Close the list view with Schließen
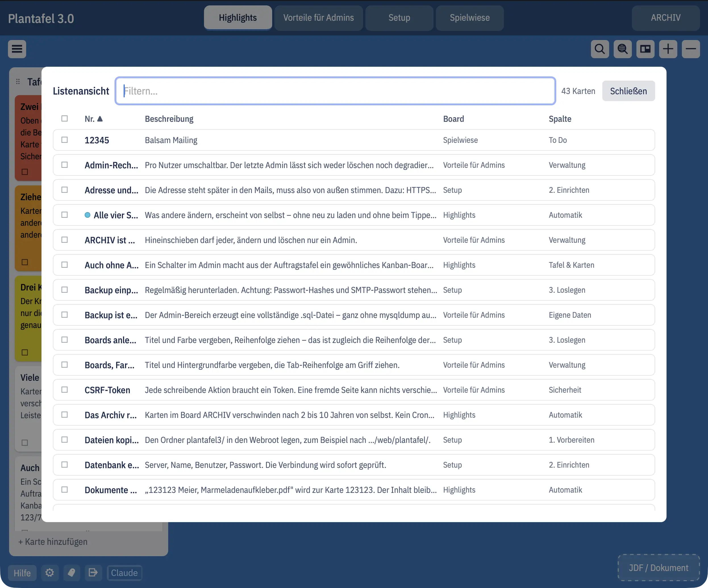Screen dimensions: 708x588 pyautogui.click(x=628, y=91)
